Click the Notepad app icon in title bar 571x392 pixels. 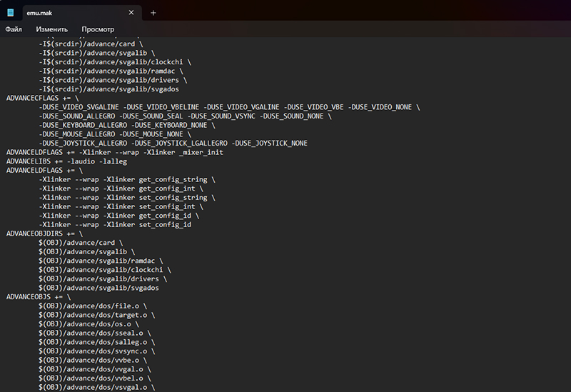coord(11,13)
